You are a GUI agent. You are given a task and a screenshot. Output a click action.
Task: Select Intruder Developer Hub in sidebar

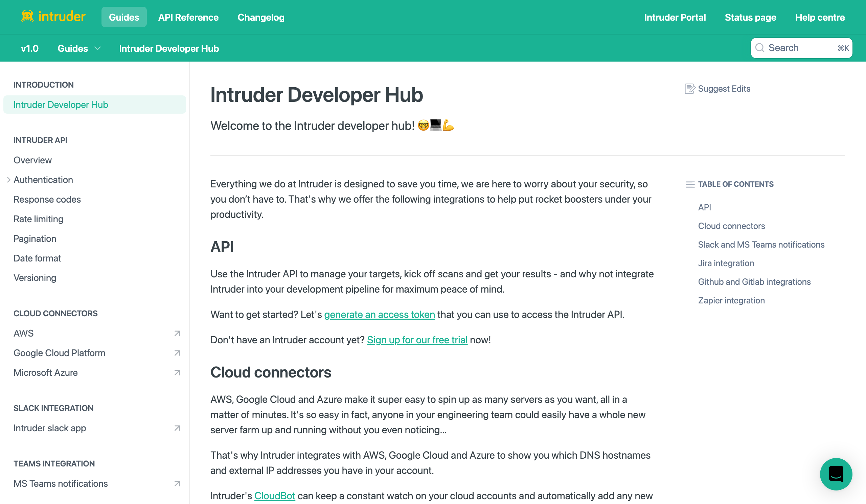point(94,105)
